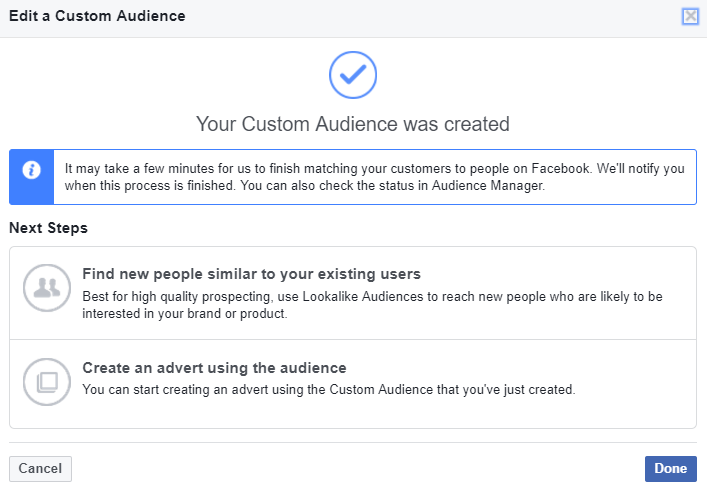Click the create advert stacked squares icon
The image size is (707, 488).
coord(46,381)
